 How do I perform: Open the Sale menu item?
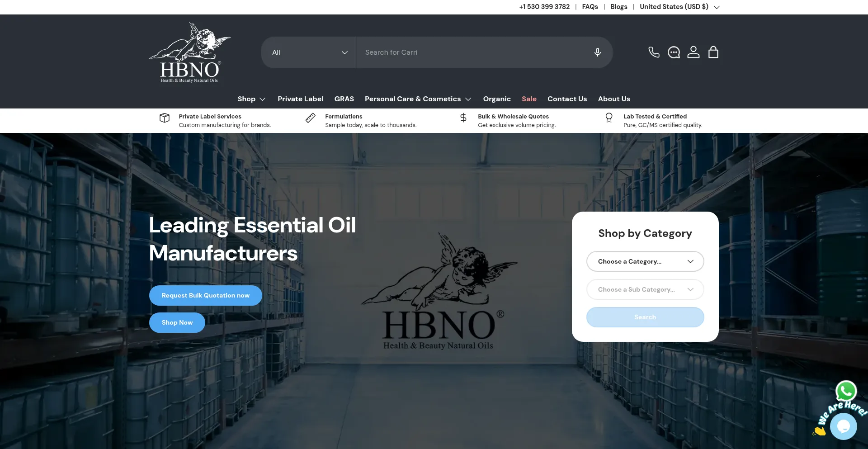click(529, 99)
